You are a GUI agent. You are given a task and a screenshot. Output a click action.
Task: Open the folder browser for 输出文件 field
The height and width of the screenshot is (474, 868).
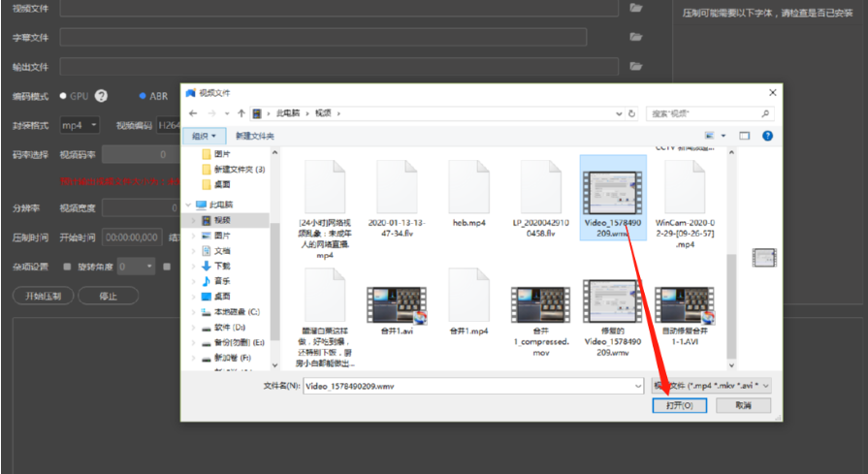click(x=636, y=66)
